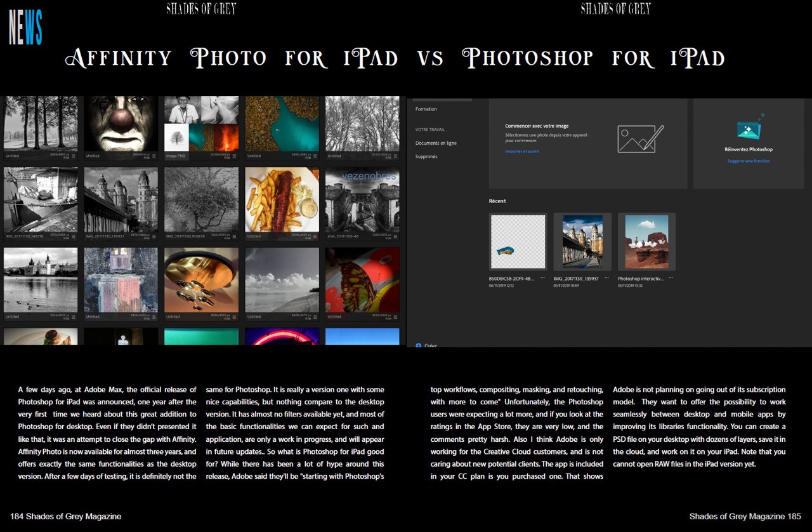
Task: Click the Suggérer une fonction link
Action: coord(749,161)
